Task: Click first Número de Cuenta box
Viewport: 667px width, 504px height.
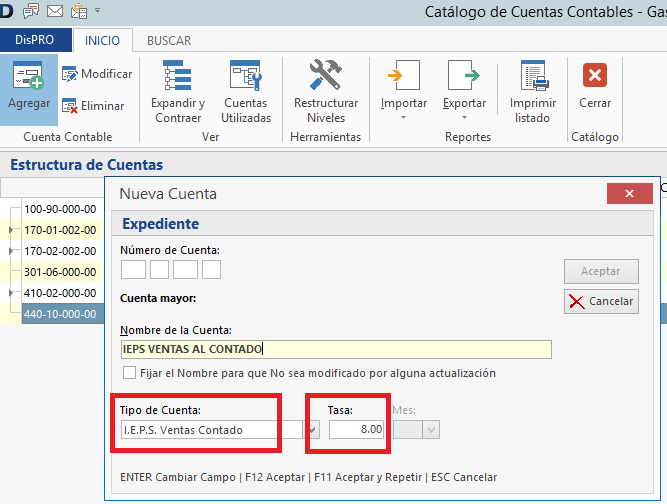Action: (133, 269)
